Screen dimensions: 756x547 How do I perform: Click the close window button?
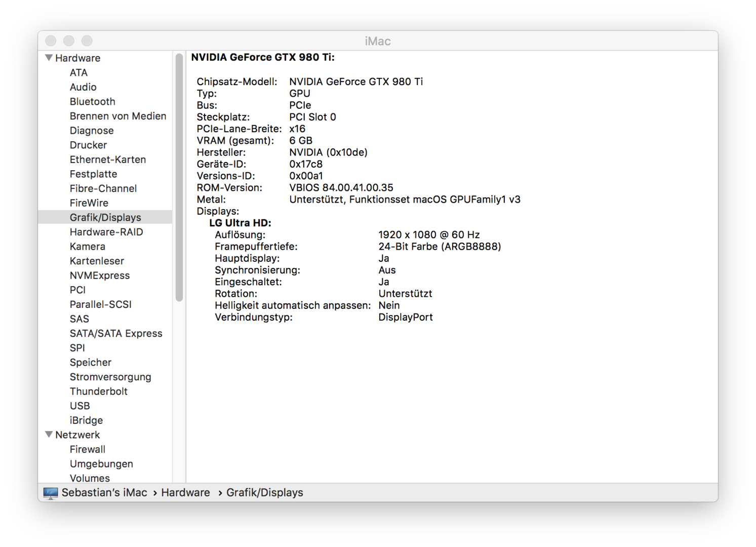point(51,41)
